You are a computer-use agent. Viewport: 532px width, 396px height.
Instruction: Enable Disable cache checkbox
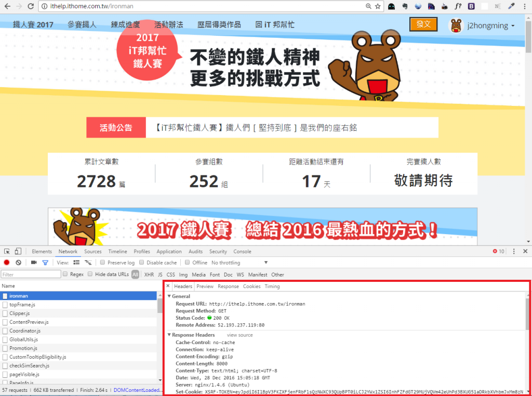(x=142, y=263)
